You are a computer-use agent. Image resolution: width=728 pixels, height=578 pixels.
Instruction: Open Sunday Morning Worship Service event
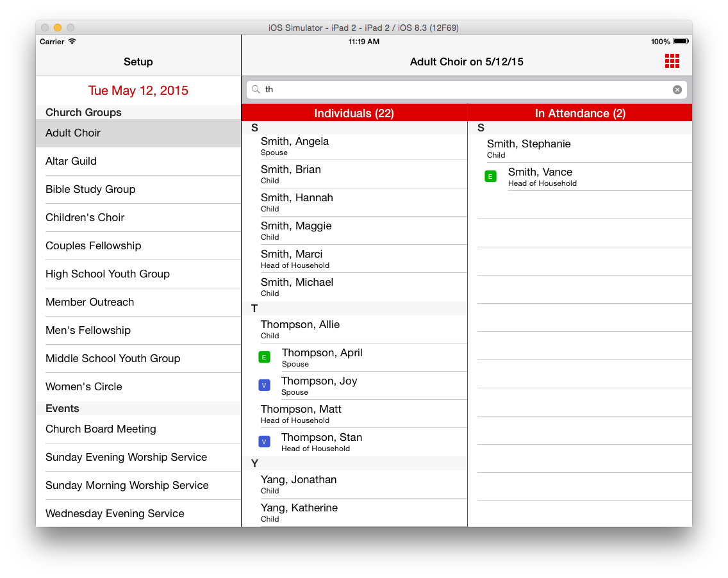pos(127,486)
